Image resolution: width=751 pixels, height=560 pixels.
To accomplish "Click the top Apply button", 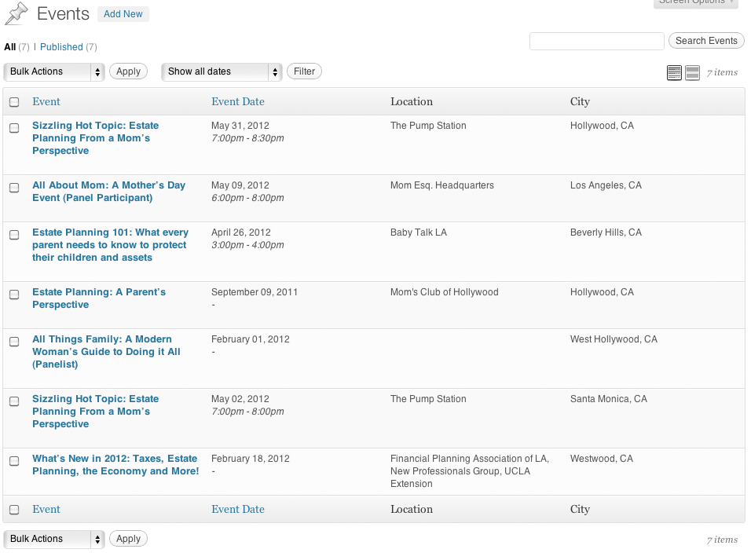I will pyautogui.click(x=128, y=71).
